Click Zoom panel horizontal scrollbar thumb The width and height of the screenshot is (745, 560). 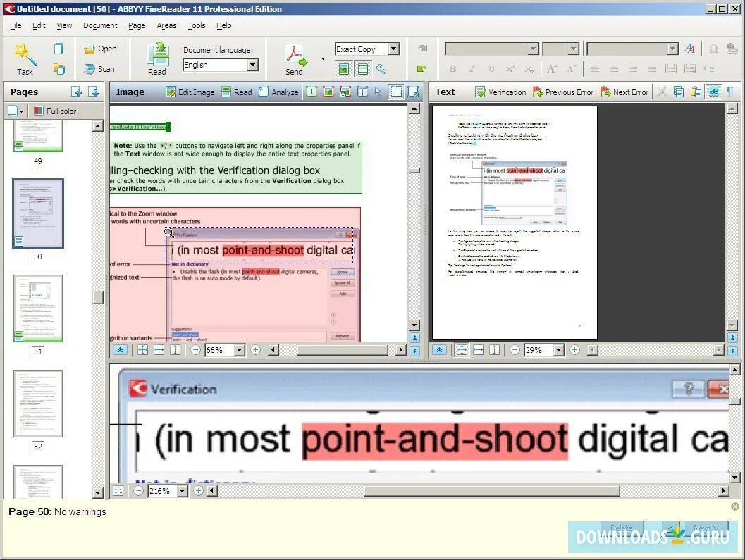492,491
